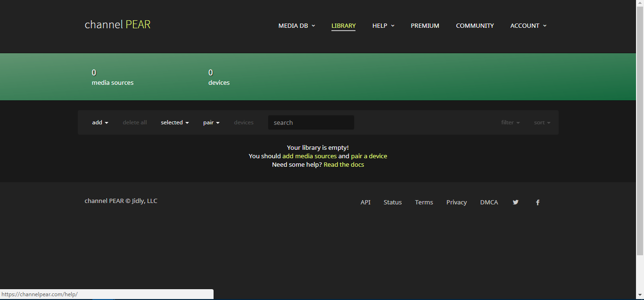Open the selected dropdown
The height and width of the screenshot is (300, 644).
click(174, 122)
